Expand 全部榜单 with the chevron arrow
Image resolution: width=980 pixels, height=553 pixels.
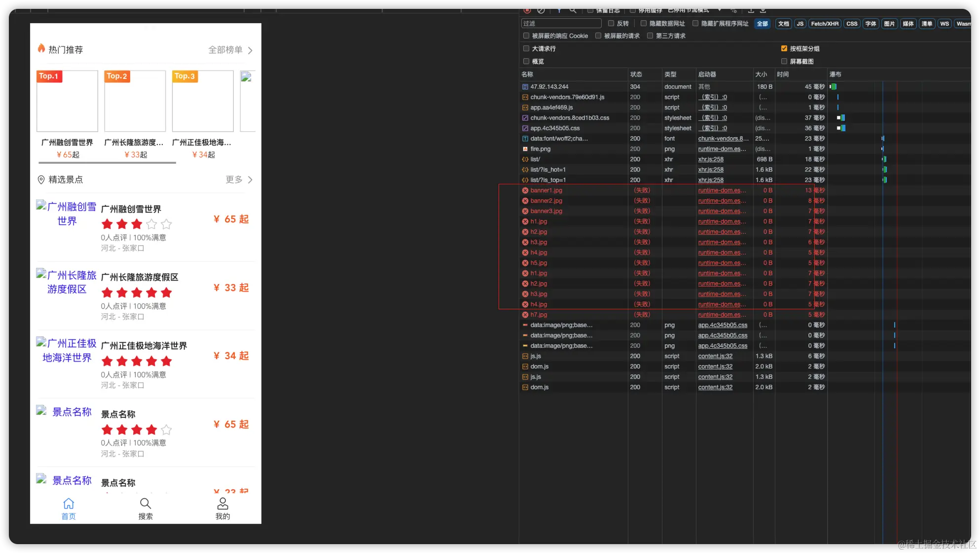(250, 50)
